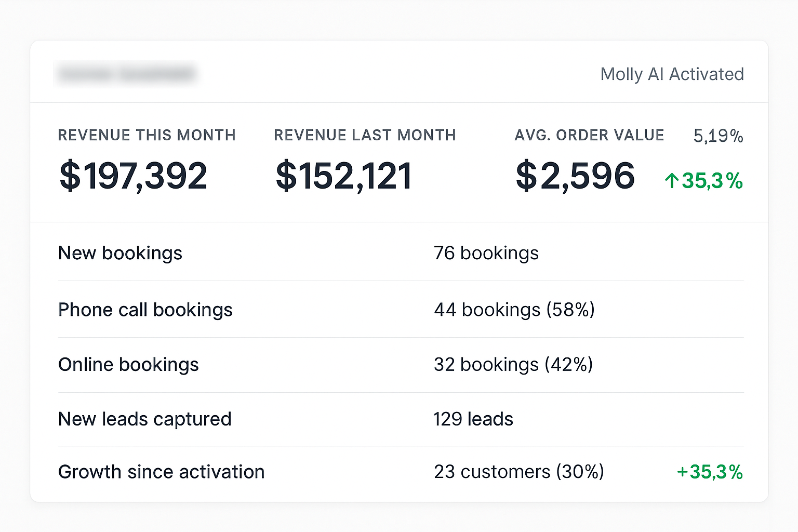
Task: Open the New bookings row
Action: tap(120, 253)
